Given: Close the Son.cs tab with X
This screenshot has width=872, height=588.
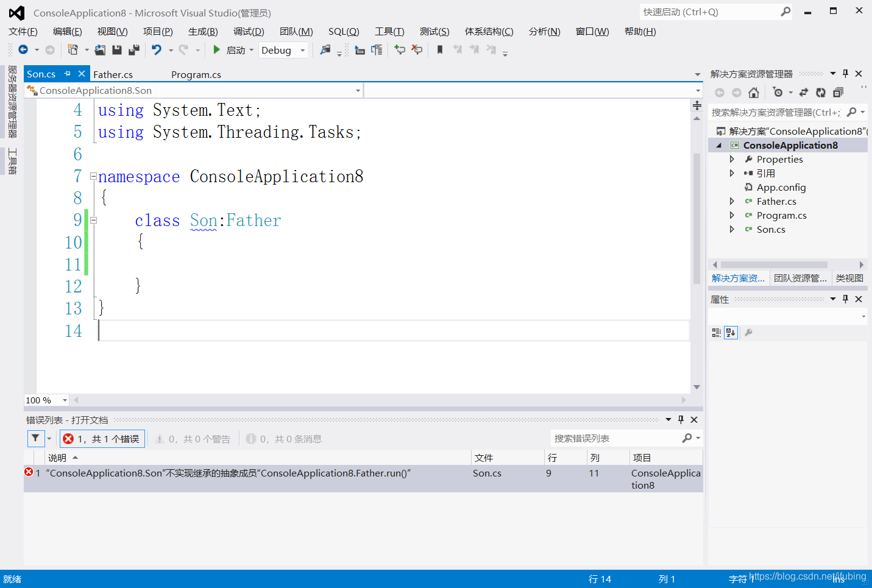Looking at the screenshot, I should click(81, 74).
